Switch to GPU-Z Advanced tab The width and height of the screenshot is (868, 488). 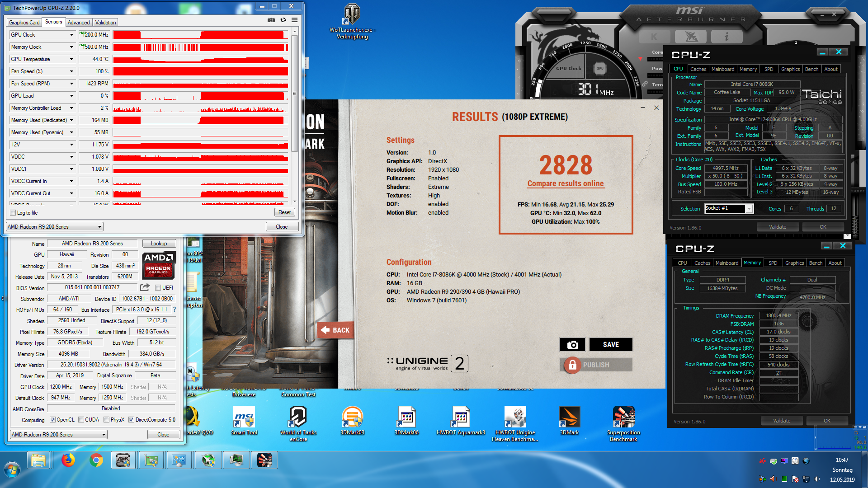coord(79,23)
